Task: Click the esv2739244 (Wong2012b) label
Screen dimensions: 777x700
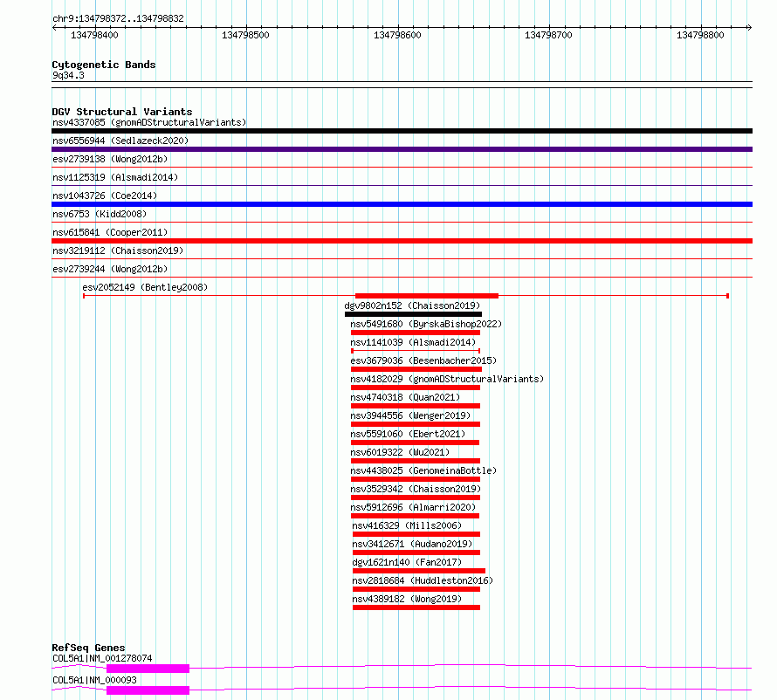Action: 110,269
